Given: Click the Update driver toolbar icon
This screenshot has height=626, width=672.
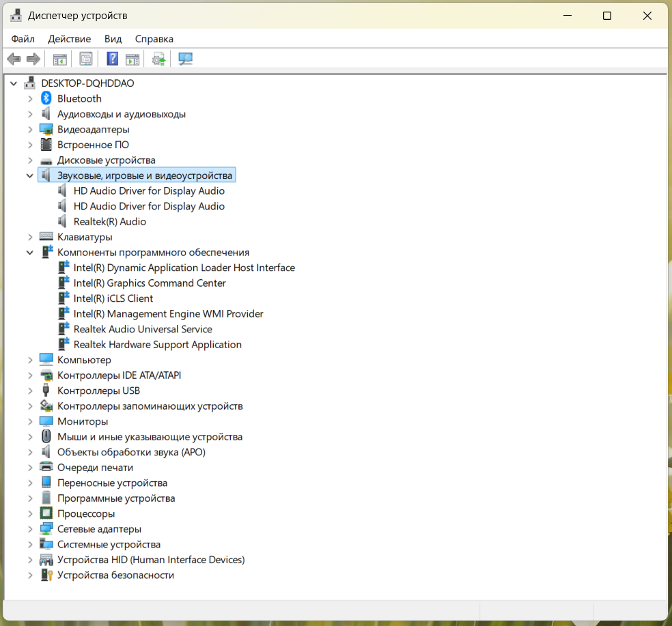Looking at the screenshot, I should [159, 59].
